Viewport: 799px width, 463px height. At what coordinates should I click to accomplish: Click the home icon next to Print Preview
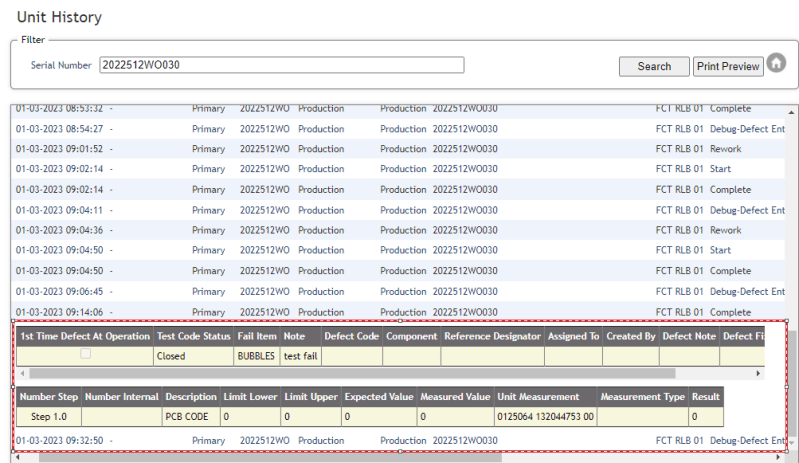pyautogui.click(x=776, y=63)
